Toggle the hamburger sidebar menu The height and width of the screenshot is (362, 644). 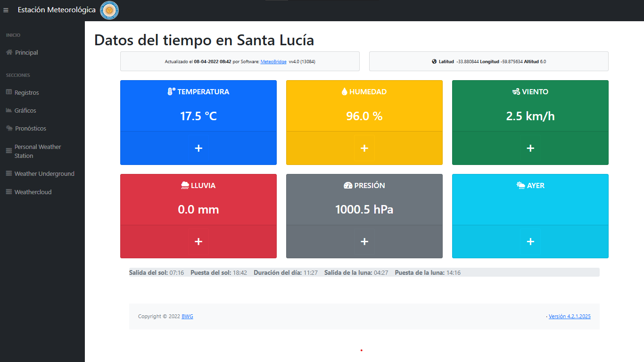click(6, 10)
